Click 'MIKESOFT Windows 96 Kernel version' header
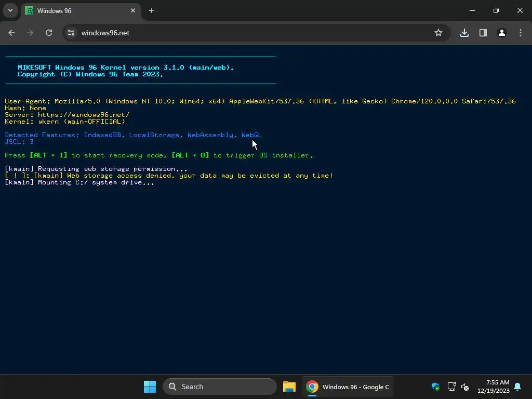This screenshot has width=532, height=399. click(x=126, y=68)
